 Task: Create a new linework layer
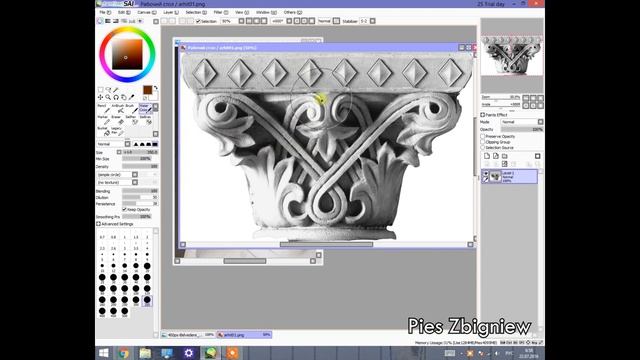tap(496, 156)
